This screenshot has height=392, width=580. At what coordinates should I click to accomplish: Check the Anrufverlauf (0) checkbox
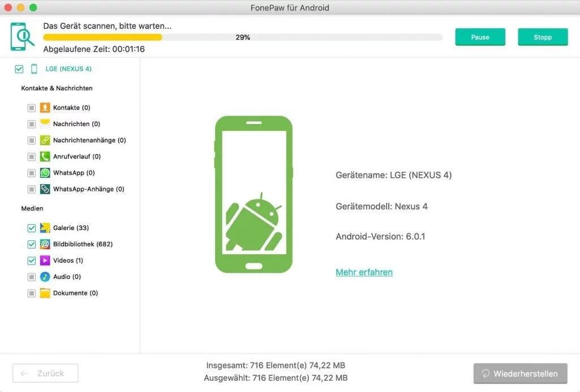coord(32,156)
